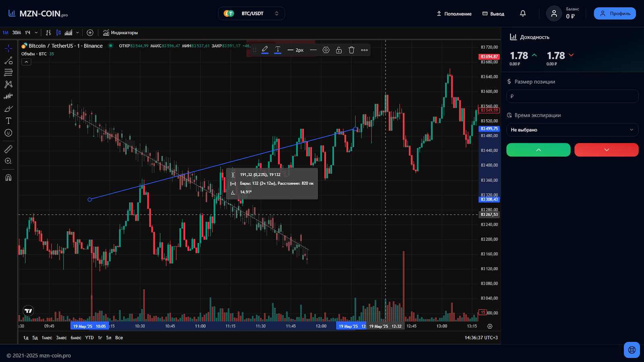
Task: Add a symbol to compare
Action: 90,33
